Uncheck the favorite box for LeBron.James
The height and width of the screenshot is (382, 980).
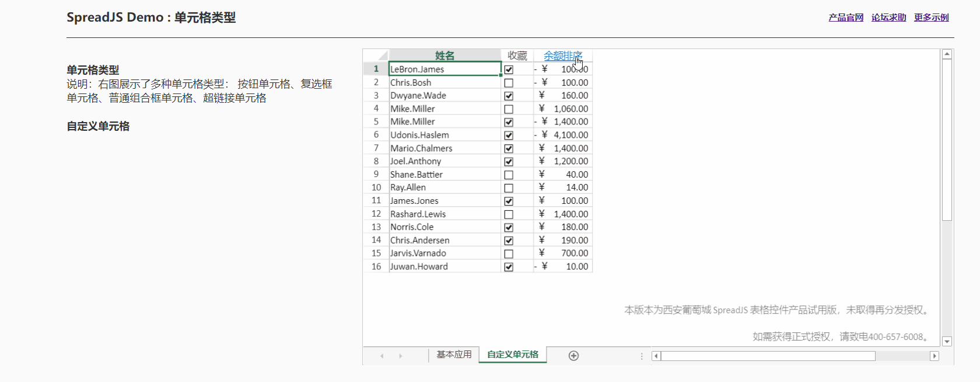509,70
